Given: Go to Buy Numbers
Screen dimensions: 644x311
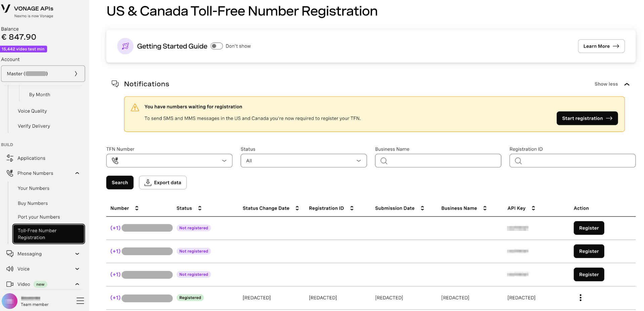Looking at the screenshot, I should [x=33, y=203].
